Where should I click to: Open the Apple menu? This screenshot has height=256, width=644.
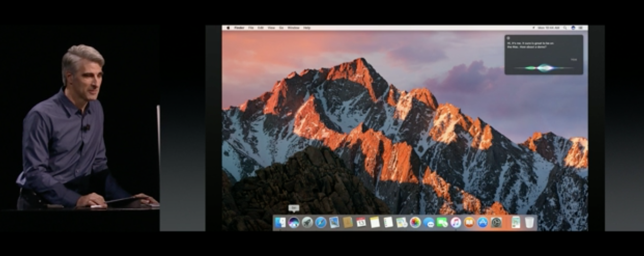click(228, 28)
